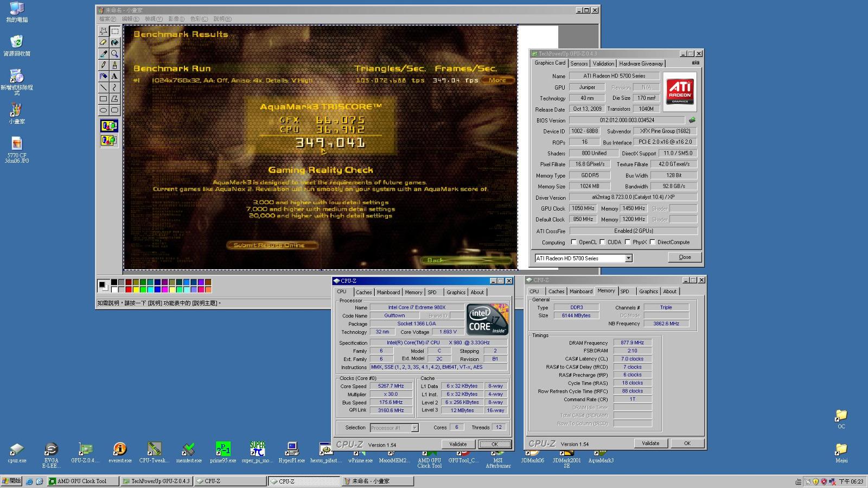
Task: Enable the OpenCL checkbox in GPU-Z
Action: 573,242
